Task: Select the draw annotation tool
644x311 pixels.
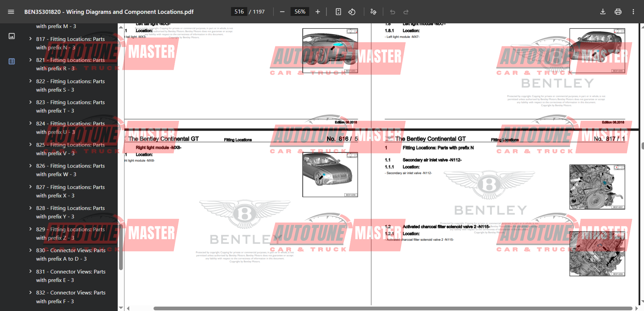Action: (373, 12)
